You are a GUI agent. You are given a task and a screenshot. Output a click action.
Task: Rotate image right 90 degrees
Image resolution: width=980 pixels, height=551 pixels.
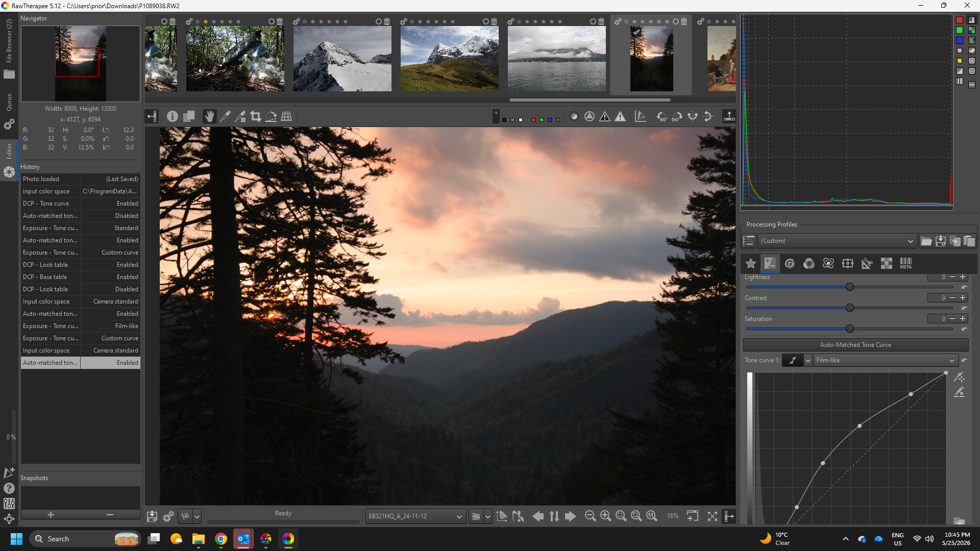tap(677, 116)
